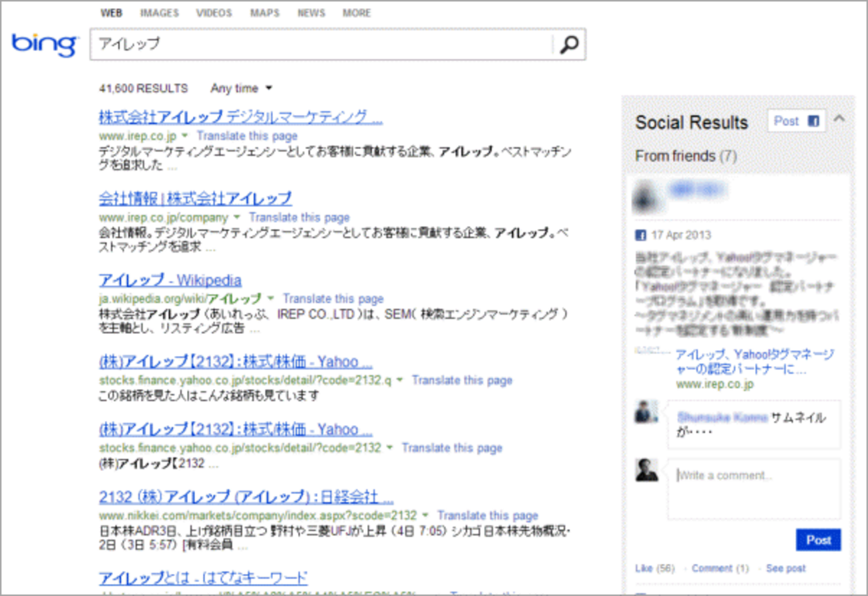Screen dimensions: 868x596
Task: Click the Like (56) link
Action: coord(655,569)
